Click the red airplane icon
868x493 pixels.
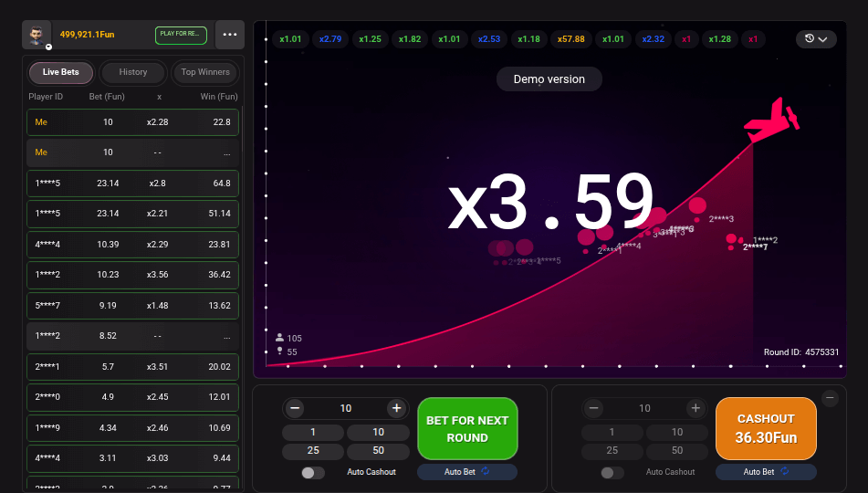[772, 121]
